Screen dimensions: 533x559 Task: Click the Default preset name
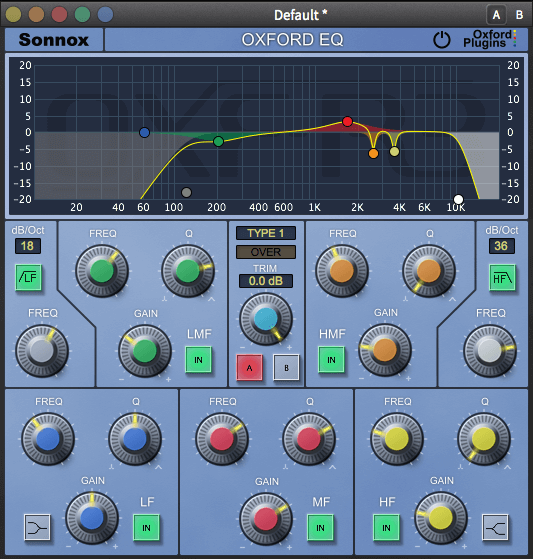(301, 15)
